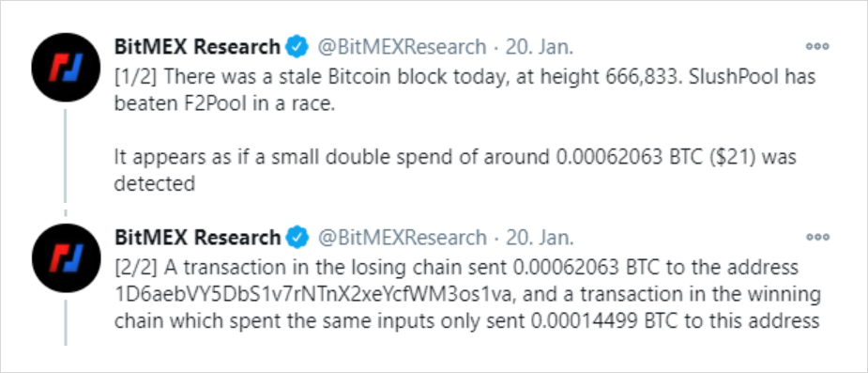The width and height of the screenshot is (868, 373).
Task: Click the [2/2] losing chain tweet text
Action: (x=467, y=294)
